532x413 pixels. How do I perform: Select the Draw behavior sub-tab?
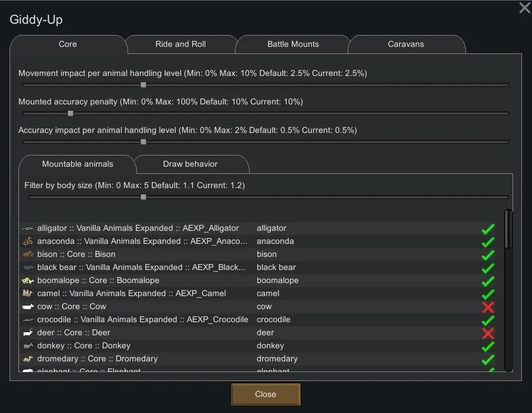190,164
